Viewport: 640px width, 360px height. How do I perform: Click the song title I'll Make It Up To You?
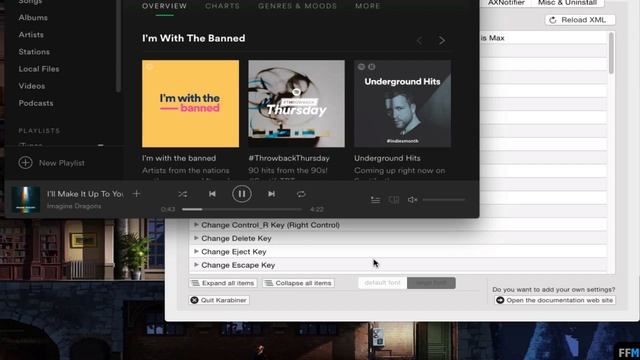point(85,194)
